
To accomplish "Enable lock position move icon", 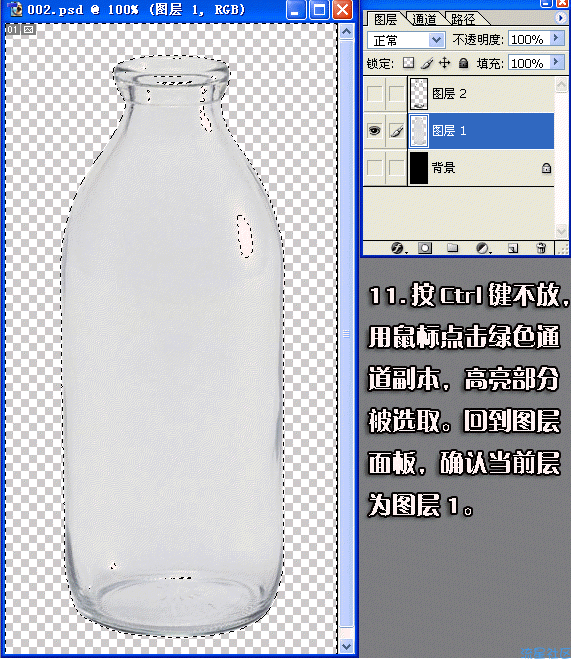I will click(445, 63).
